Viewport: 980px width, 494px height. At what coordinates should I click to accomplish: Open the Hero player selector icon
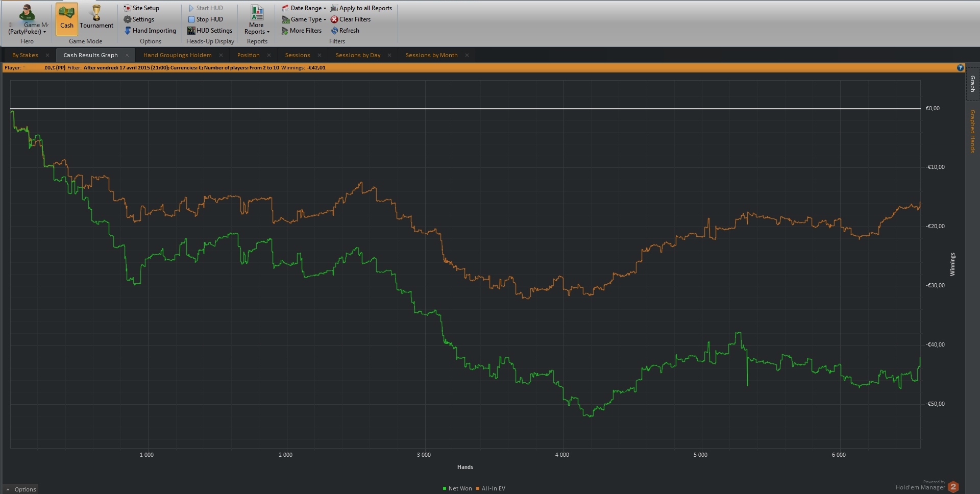pyautogui.click(x=27, y=12)
